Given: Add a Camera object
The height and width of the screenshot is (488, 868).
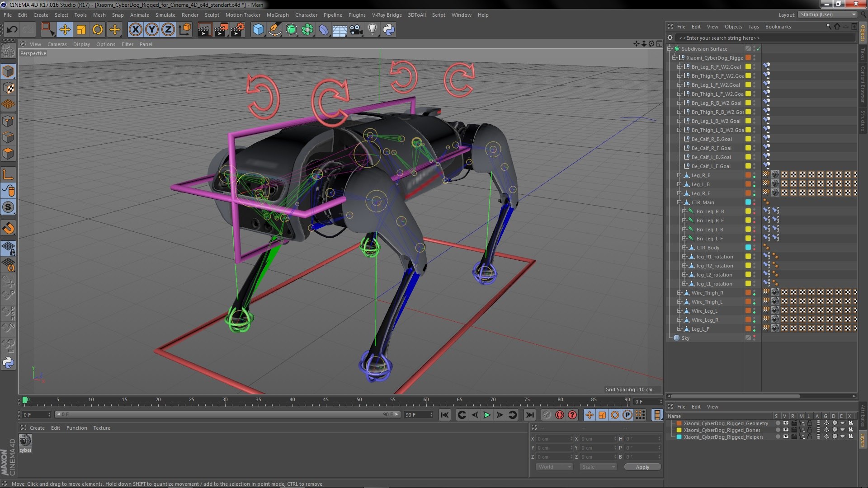Looking at the screenshot, I should 356,30.
